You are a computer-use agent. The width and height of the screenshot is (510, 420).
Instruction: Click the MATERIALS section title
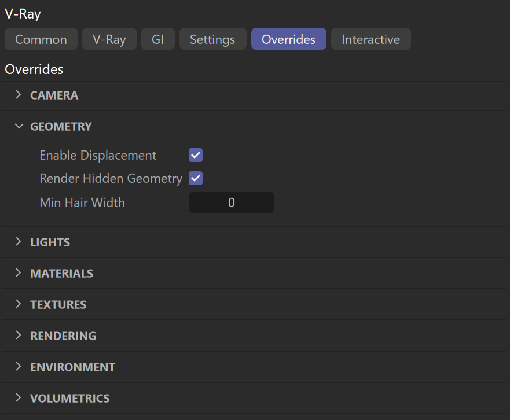coord(62,274)
